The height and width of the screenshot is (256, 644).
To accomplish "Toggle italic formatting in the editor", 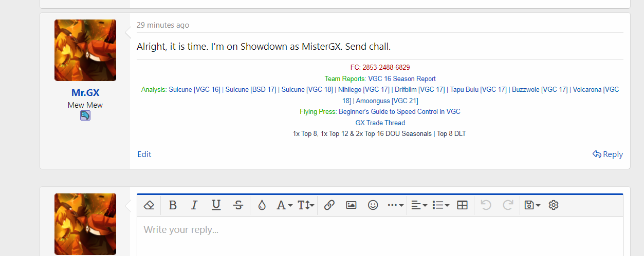I will [194, 205].
